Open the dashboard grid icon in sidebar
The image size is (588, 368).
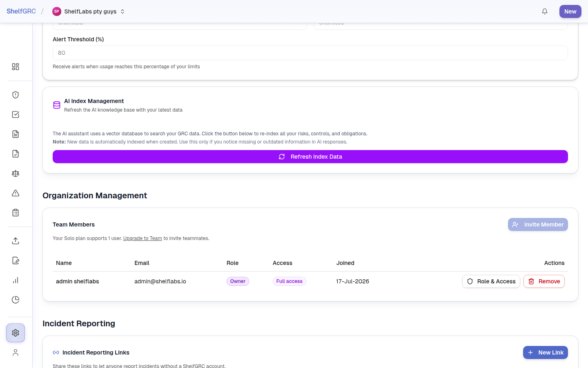click(x=16, y=67)
